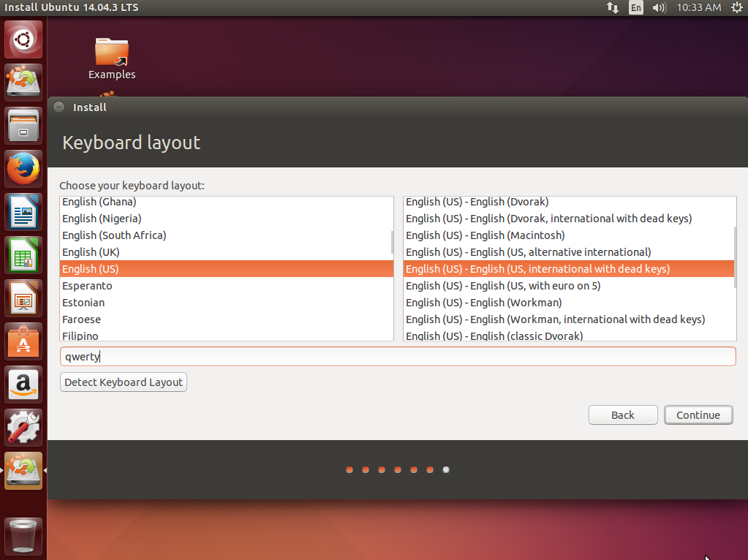Open the En keyboard input indicator
The width and height of the screenshot is (748, 560).
point(636,7)
